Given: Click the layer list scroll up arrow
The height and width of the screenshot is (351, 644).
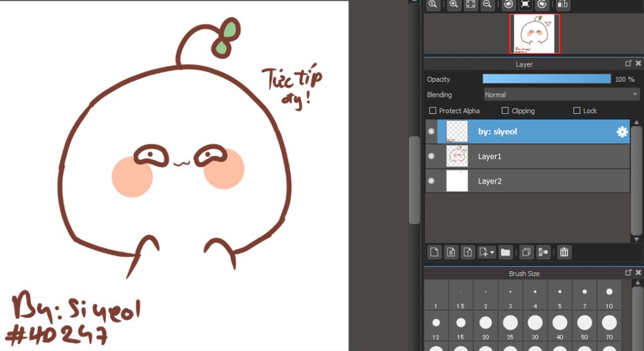Looking at the screenshot, I should click(636, 123).
